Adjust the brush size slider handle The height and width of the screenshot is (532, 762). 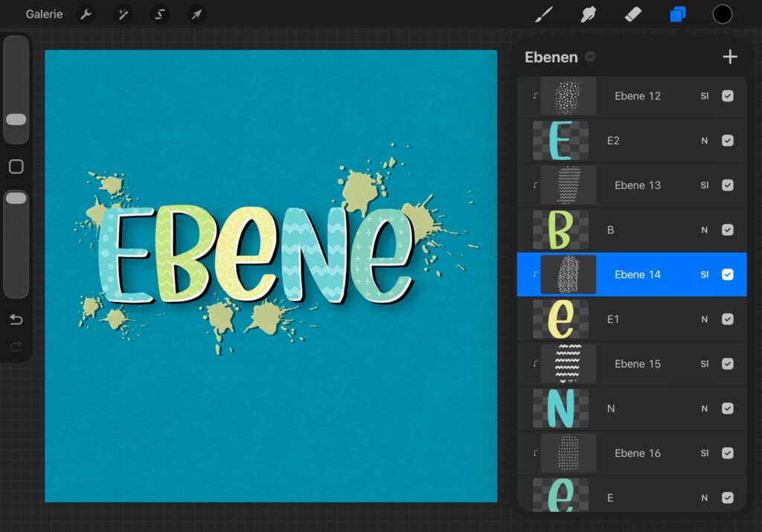(x=16, y=120)
